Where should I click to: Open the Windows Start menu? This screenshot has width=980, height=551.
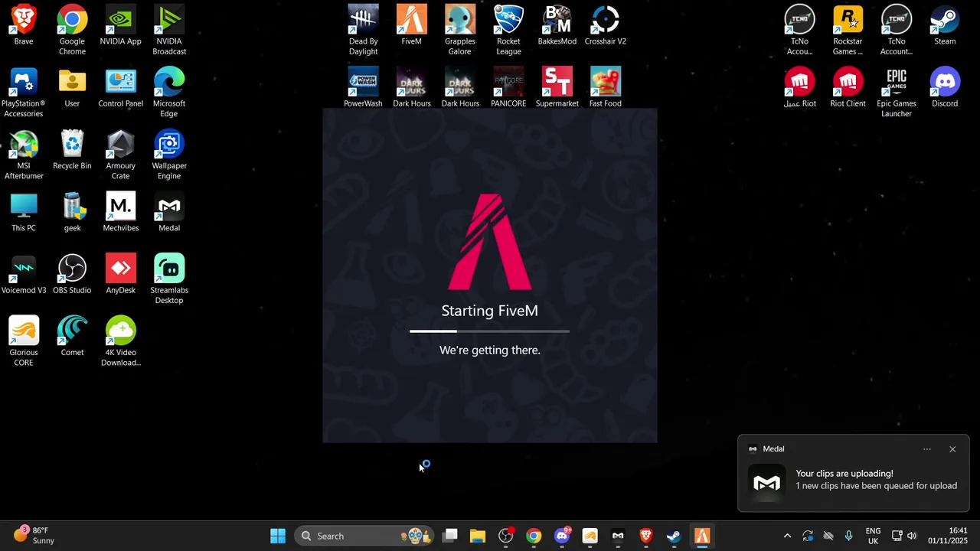tap(278, 536)
